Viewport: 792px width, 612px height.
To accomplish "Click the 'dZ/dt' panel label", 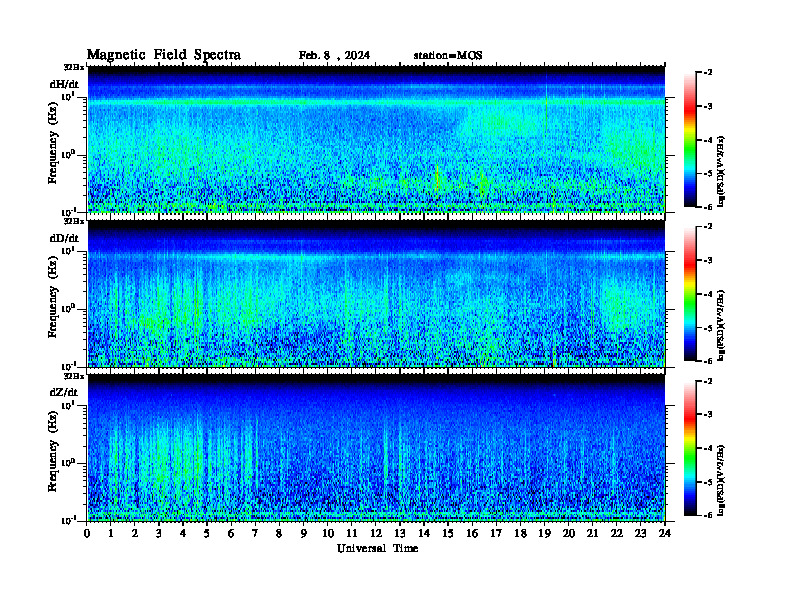I will point(64,392).
